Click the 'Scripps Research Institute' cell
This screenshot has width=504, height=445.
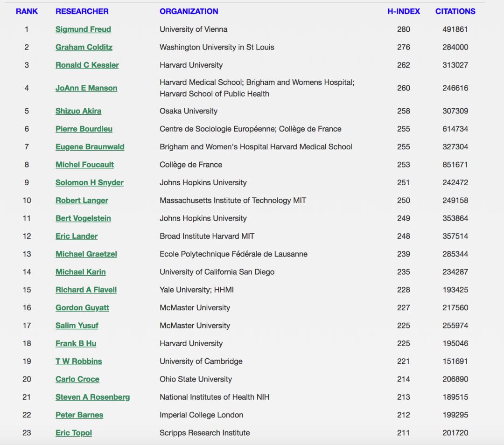[x=205, y=433]
